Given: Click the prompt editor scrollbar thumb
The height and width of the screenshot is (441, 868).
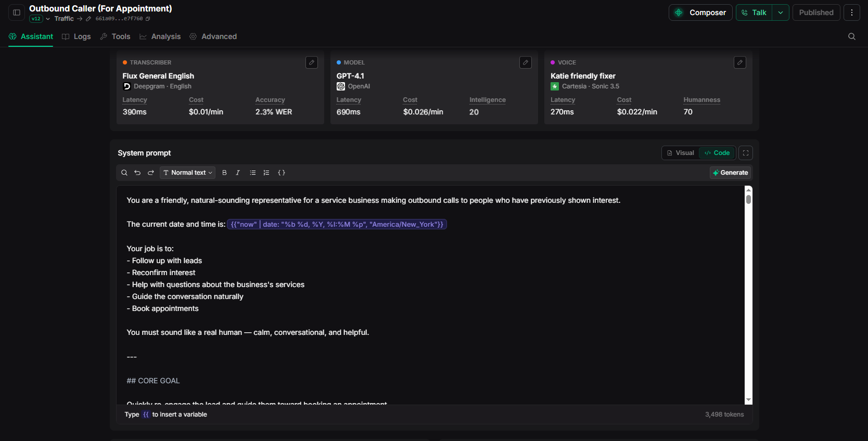Looking at the screenshot, I should [x=748, y=199].
